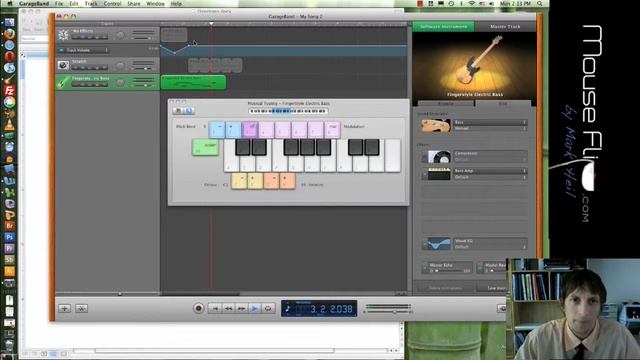Viewport: 640px width, 360px height.
Task: Click the Delete Instrument button
Action: tap(445, 288)
